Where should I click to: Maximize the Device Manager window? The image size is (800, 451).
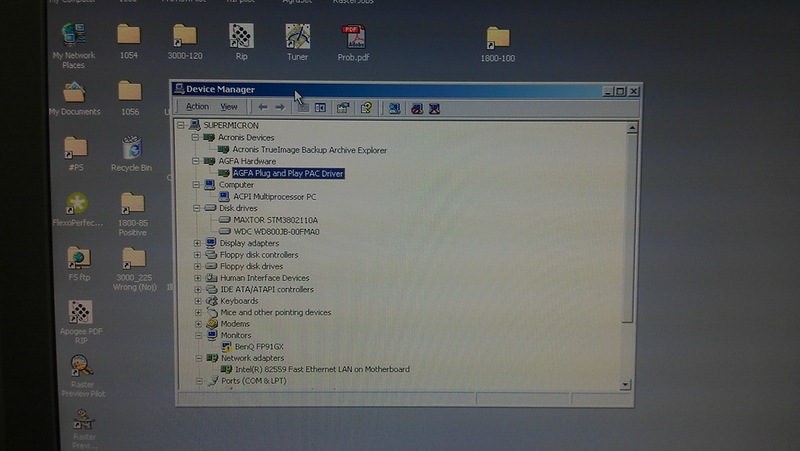[620, 91]
